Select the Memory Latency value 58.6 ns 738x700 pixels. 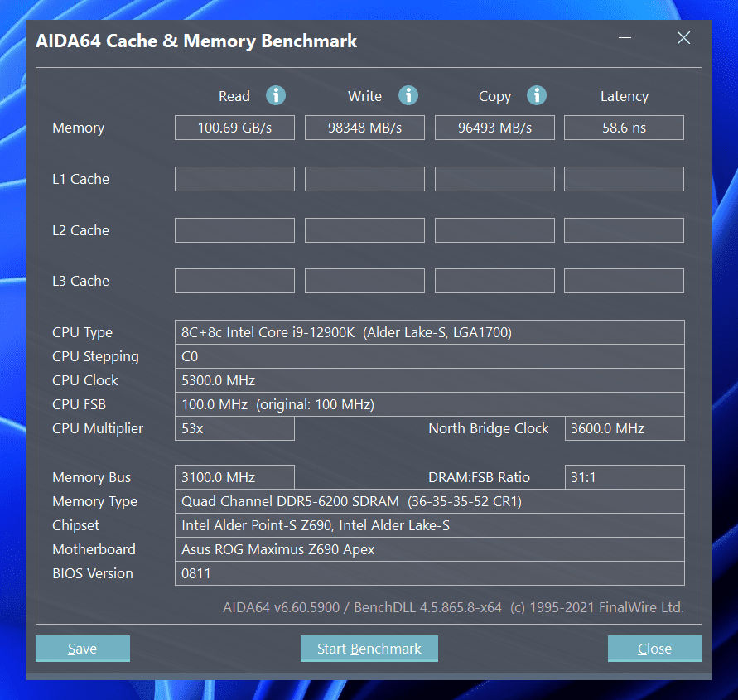(x=624, y=128)
